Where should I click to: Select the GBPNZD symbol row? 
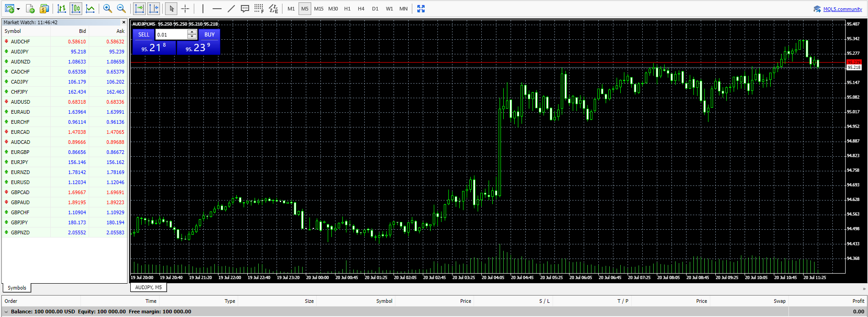[64, 232]
